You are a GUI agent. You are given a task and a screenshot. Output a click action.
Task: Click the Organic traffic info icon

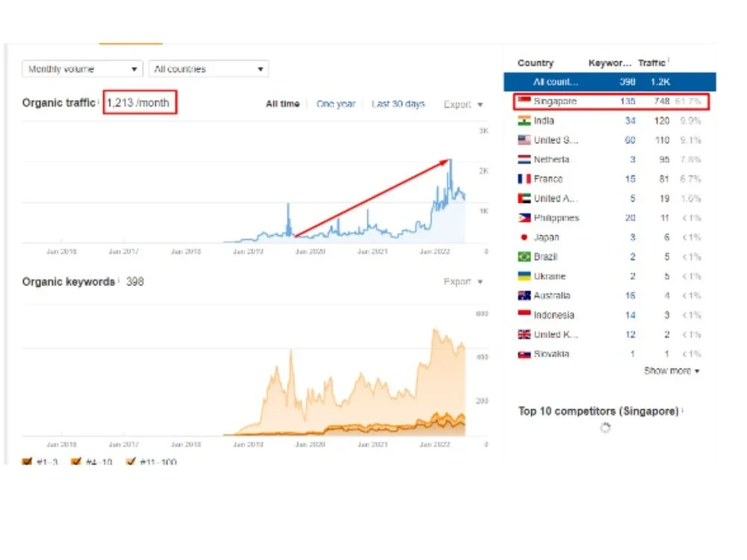pos(99,101)
